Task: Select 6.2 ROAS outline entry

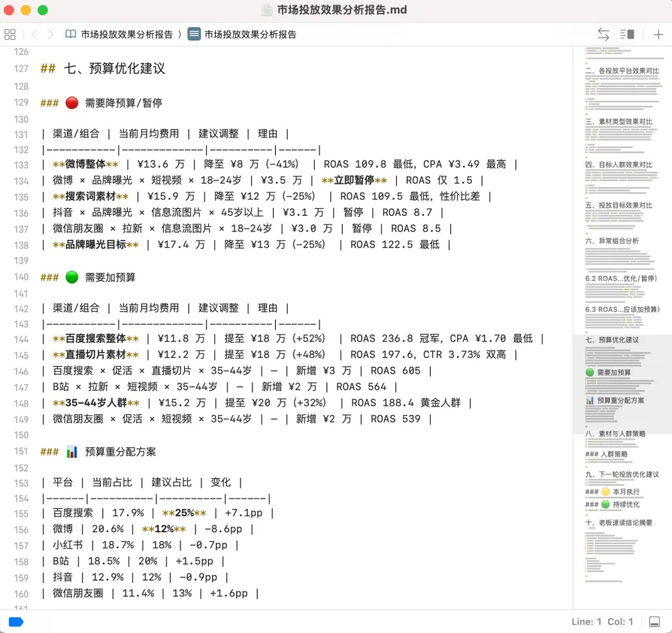Action: tap(621, 279)
